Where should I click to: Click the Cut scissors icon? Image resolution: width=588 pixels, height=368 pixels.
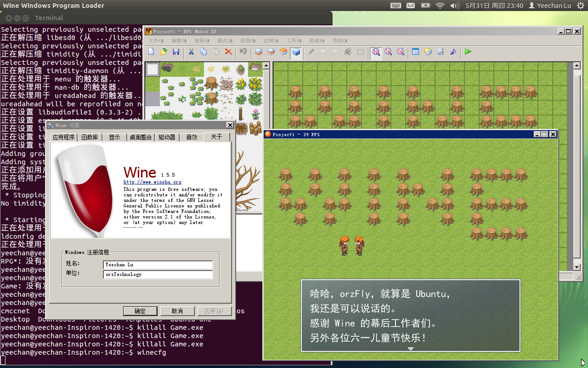click(191, 52)
